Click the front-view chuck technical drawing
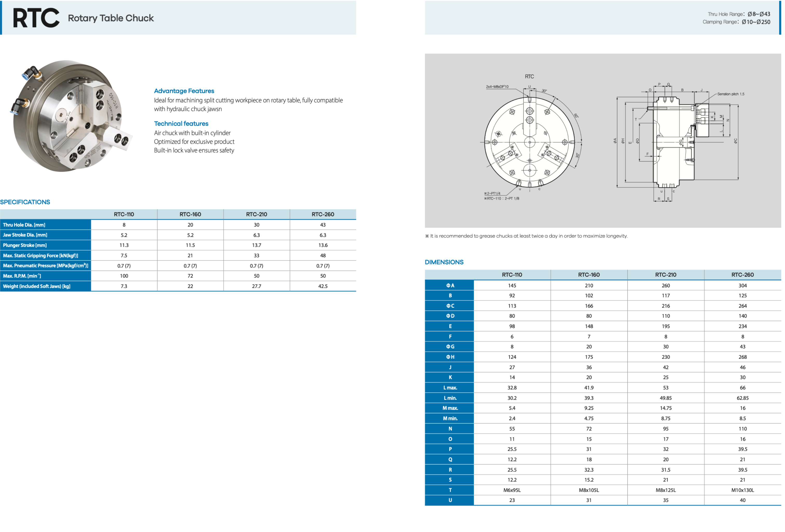This screenshot has width=785, height=532. click(529, 142)
